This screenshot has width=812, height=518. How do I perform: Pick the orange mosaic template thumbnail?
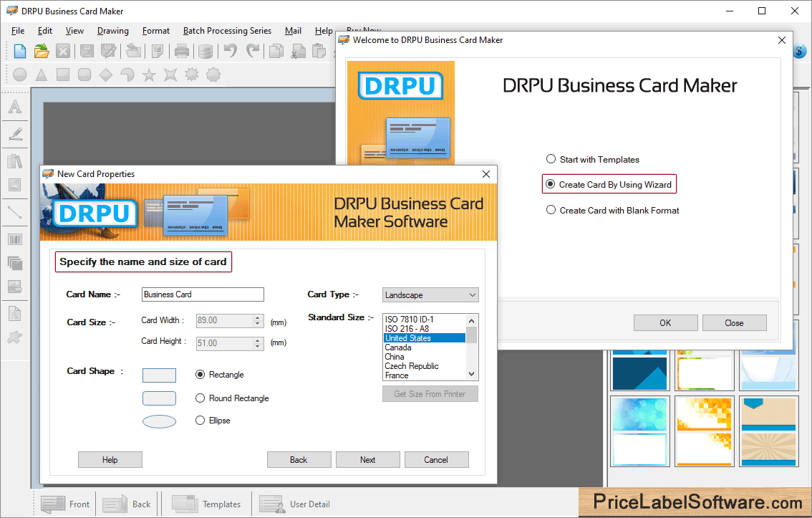tap(705, 431)
